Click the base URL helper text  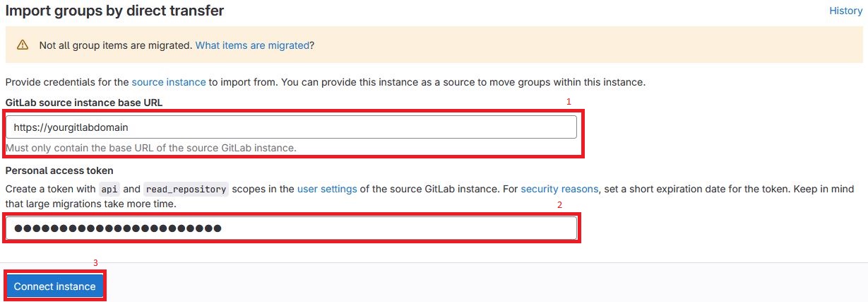pos(150,148)
